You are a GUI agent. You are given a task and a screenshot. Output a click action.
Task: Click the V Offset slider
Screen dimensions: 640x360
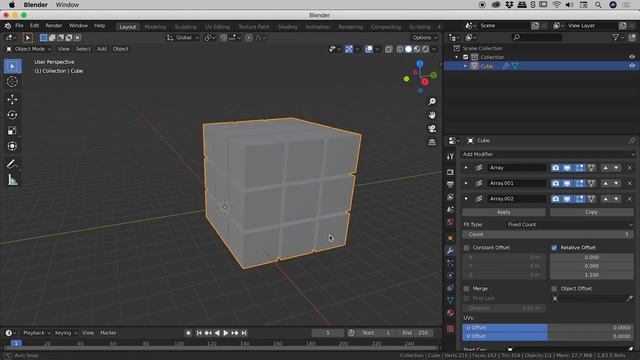pos(548,336)
